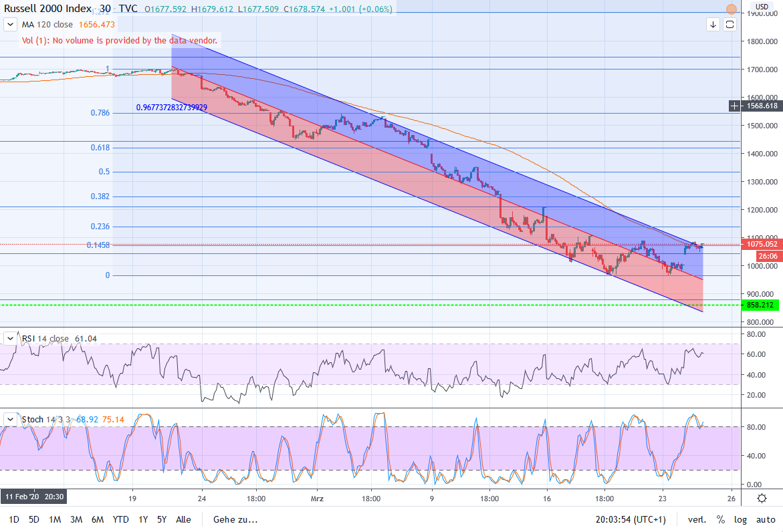Collapse the MA 120 indicator legend

click(10, 24)
